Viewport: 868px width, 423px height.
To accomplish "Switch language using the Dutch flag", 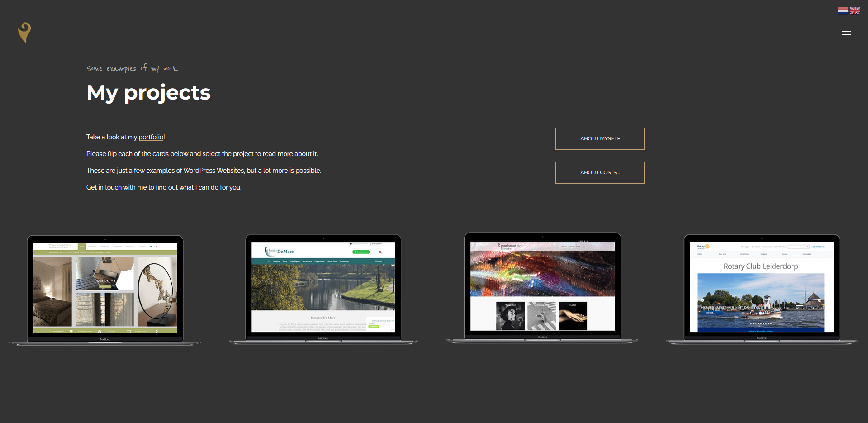I will click(843, 11).
